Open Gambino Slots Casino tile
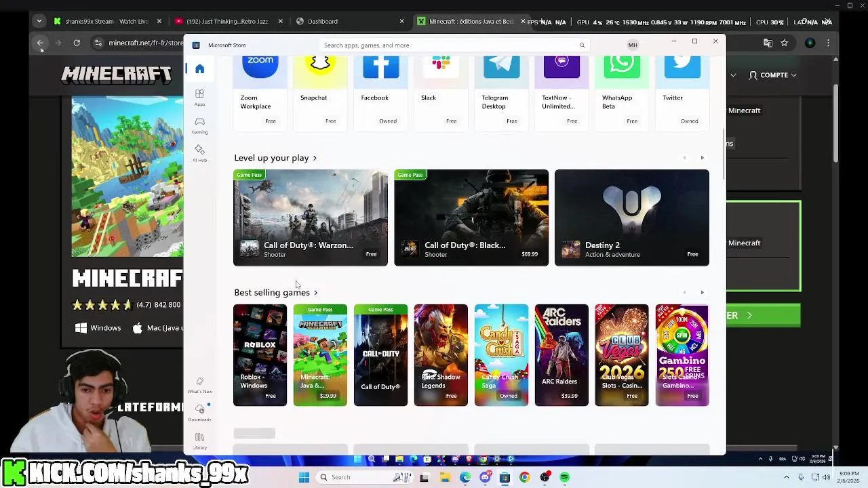868x488 pixels. point(682,355)
